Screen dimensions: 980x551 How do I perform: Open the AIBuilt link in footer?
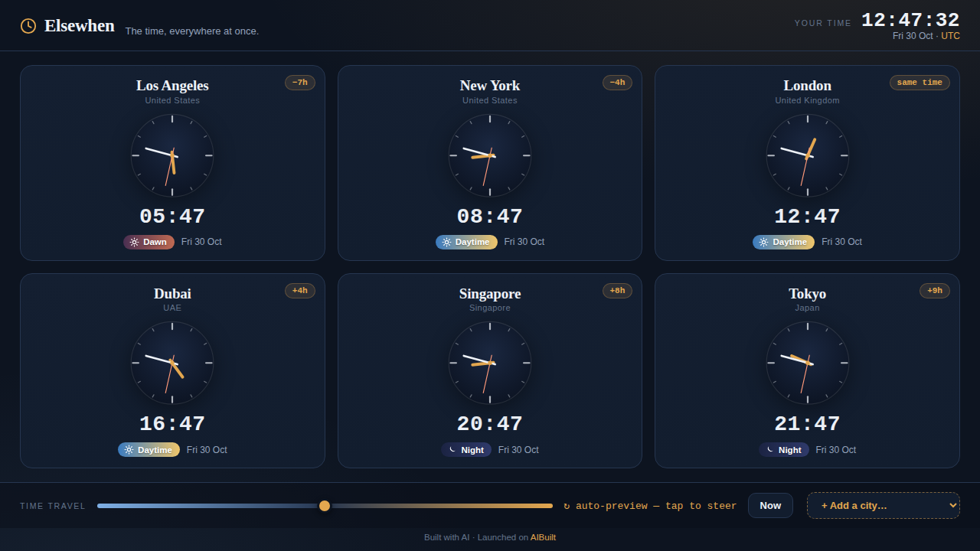[543, 537]
